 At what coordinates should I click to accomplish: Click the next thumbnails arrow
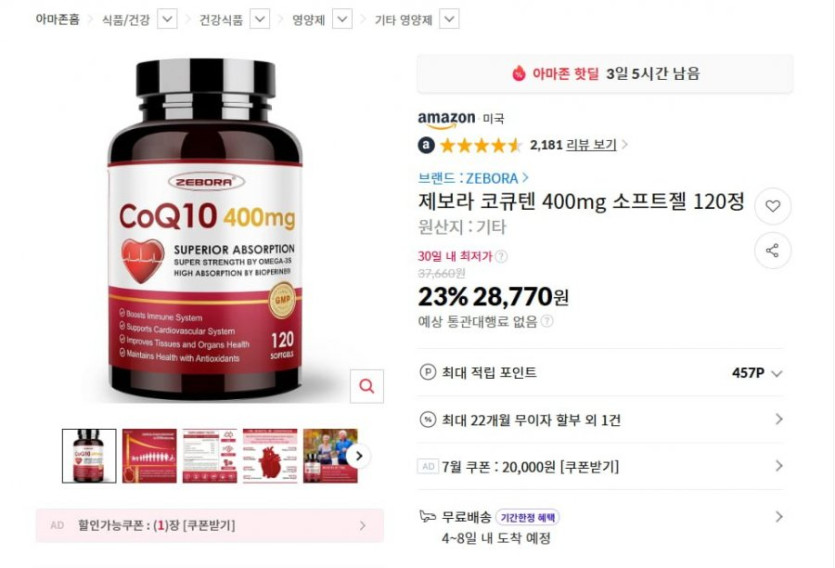tap(359, 456)
